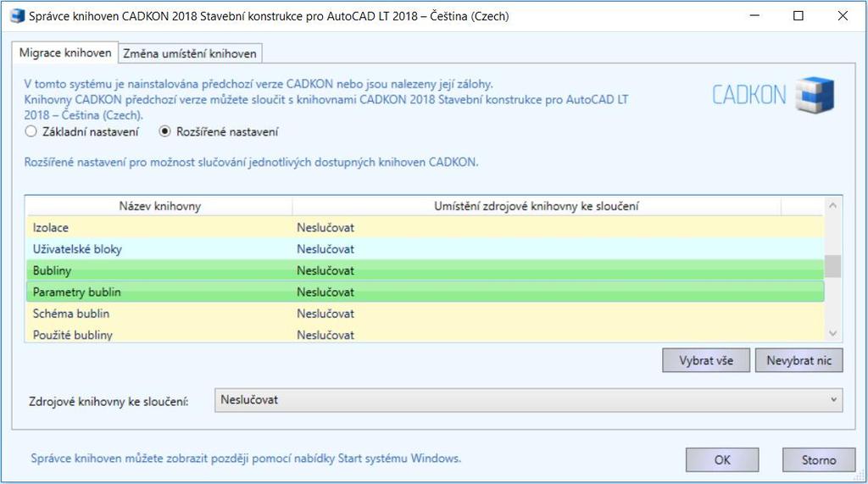The height and width of the screenshot is (484, 868).
Task: Maximize the Správce knihoven window
Action: [798, 15]
